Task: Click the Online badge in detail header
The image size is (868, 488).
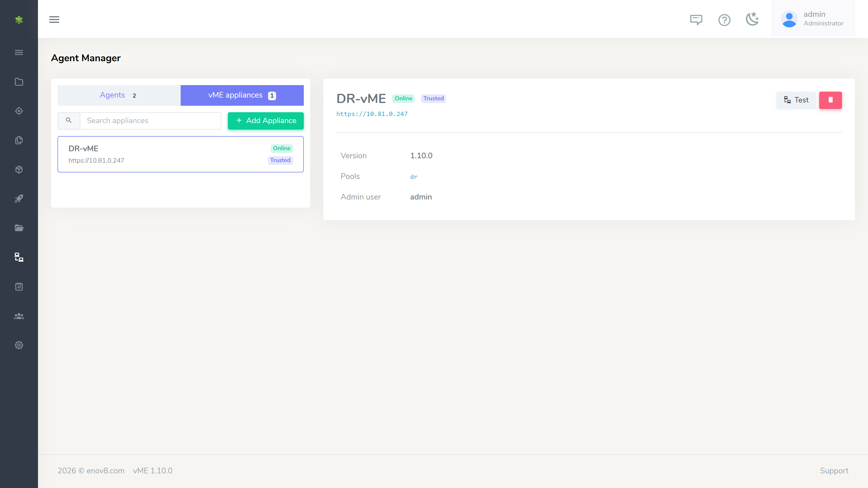Action: tap(403, 98)
